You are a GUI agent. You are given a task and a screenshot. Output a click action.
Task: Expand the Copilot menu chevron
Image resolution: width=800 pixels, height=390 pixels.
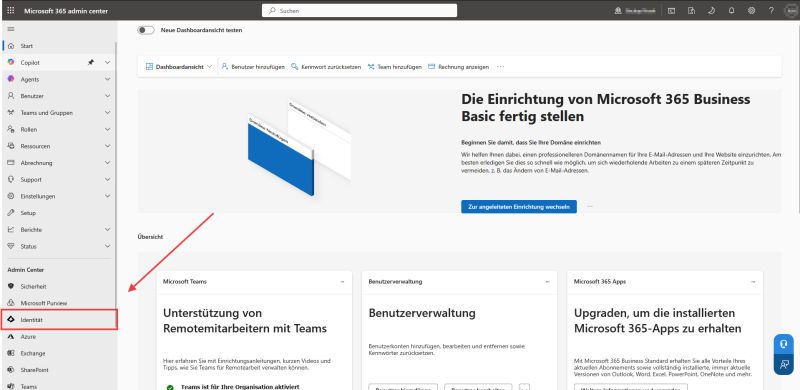107,62
